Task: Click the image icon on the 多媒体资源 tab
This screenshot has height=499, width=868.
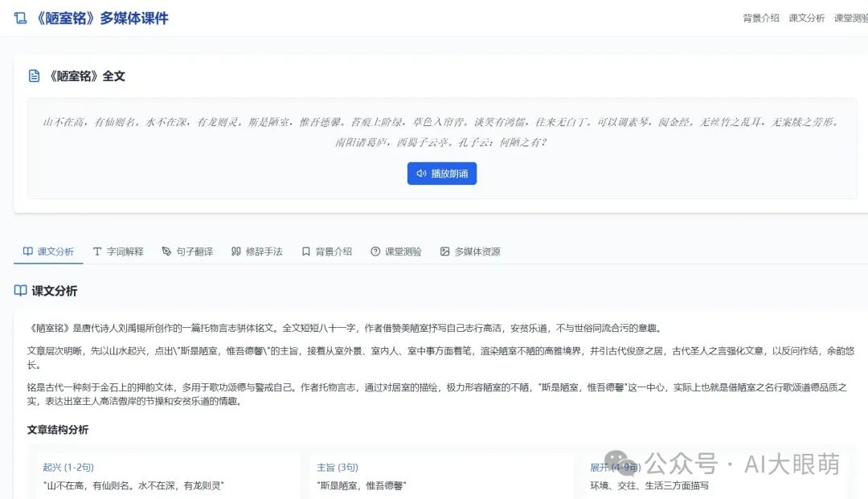Action: [x=444, y=252]
